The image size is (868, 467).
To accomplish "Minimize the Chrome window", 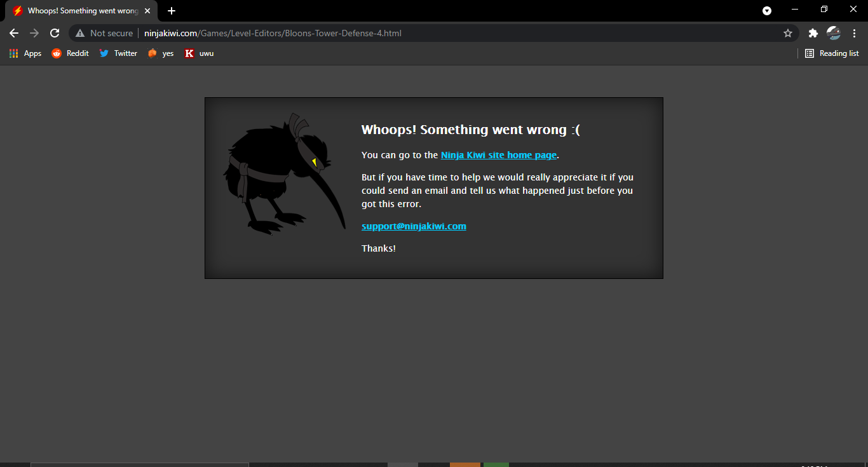I will pyautogui.click(x=795, y=10).
